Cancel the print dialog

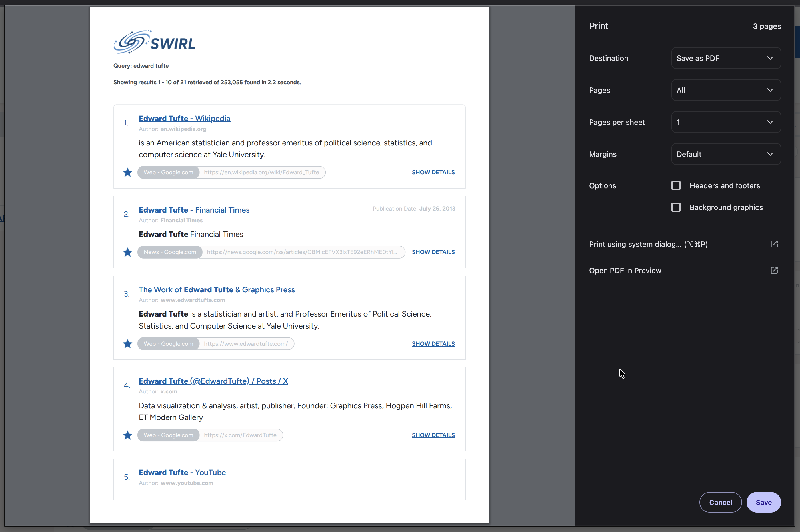coord(720,502)
